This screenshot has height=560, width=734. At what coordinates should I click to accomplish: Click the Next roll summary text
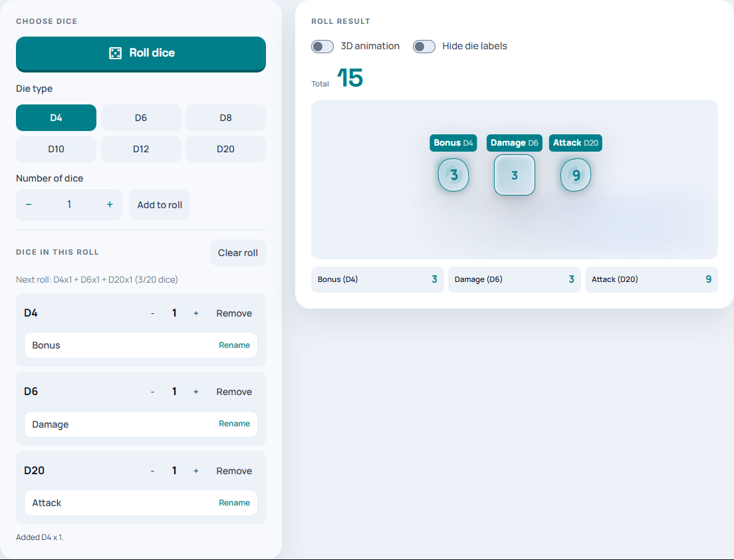point(97,279)
